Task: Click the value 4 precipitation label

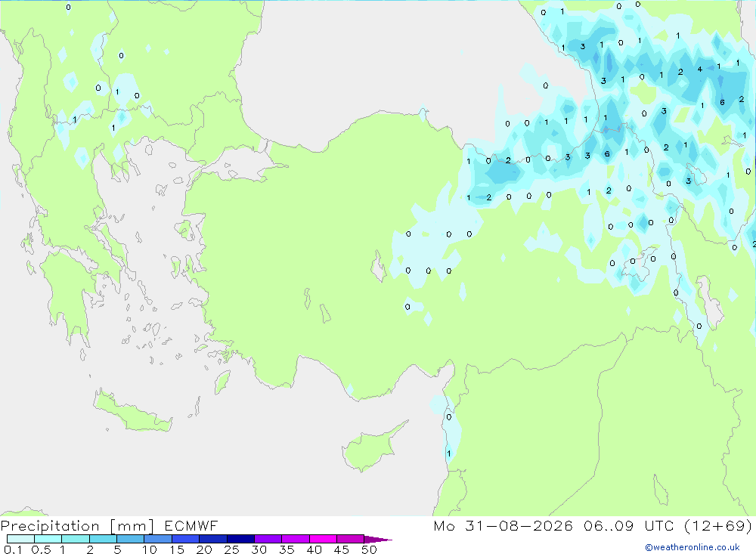Action: (x=699, y=70)
